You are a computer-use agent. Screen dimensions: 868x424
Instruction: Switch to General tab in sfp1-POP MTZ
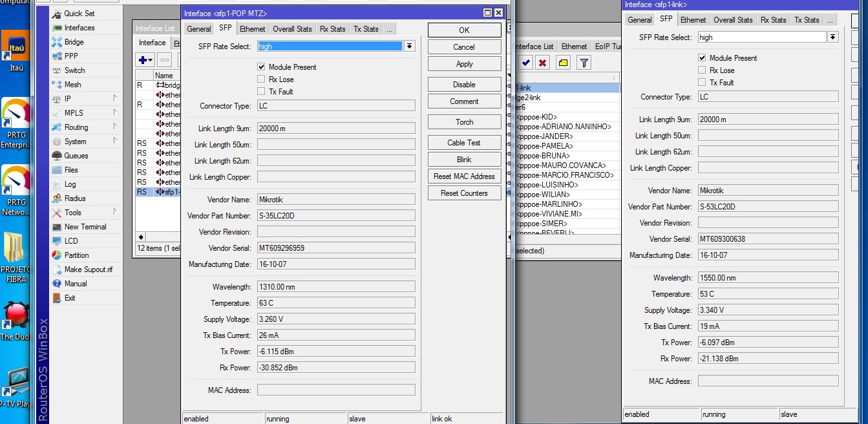(199, 29)
